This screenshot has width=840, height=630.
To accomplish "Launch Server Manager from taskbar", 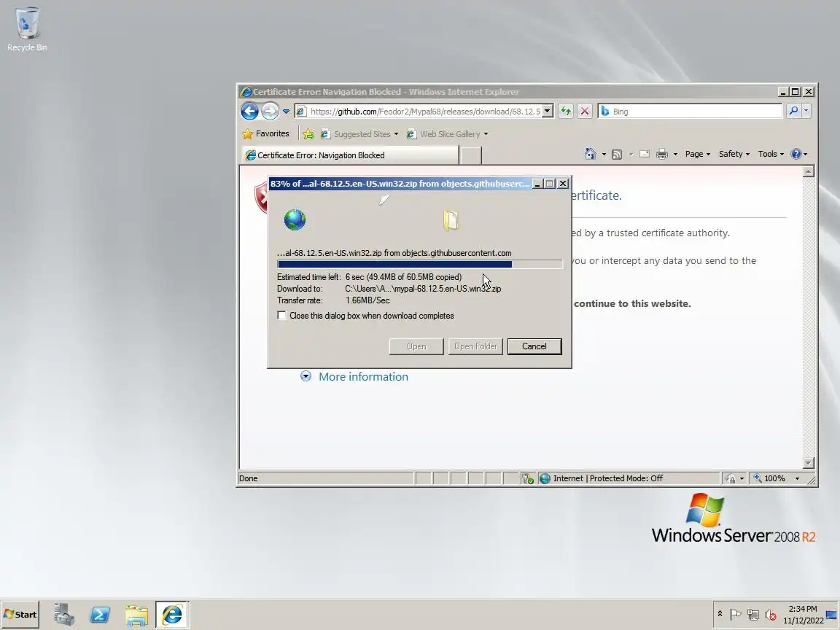I will (x=63, y=615).
